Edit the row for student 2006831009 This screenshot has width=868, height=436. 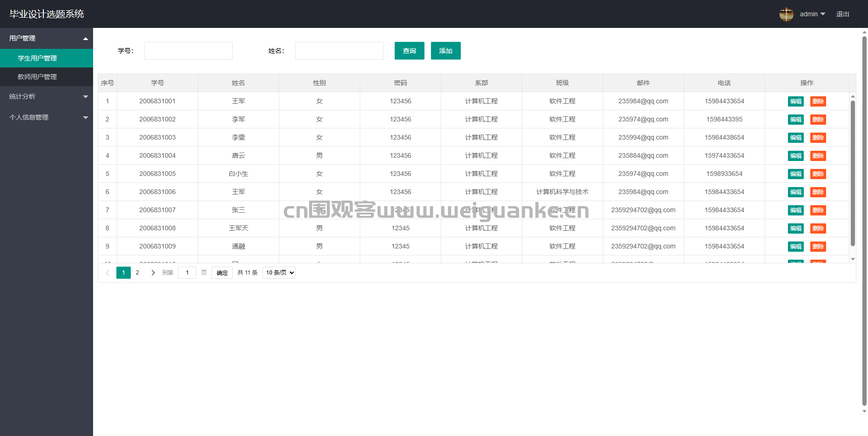pyautogui.click(x=796, y=247)
